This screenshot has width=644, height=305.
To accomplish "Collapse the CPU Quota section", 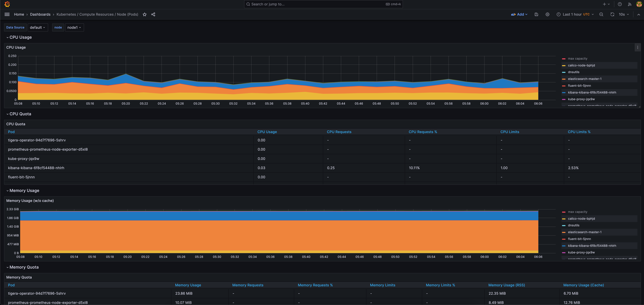I will (x=20, y=114).
